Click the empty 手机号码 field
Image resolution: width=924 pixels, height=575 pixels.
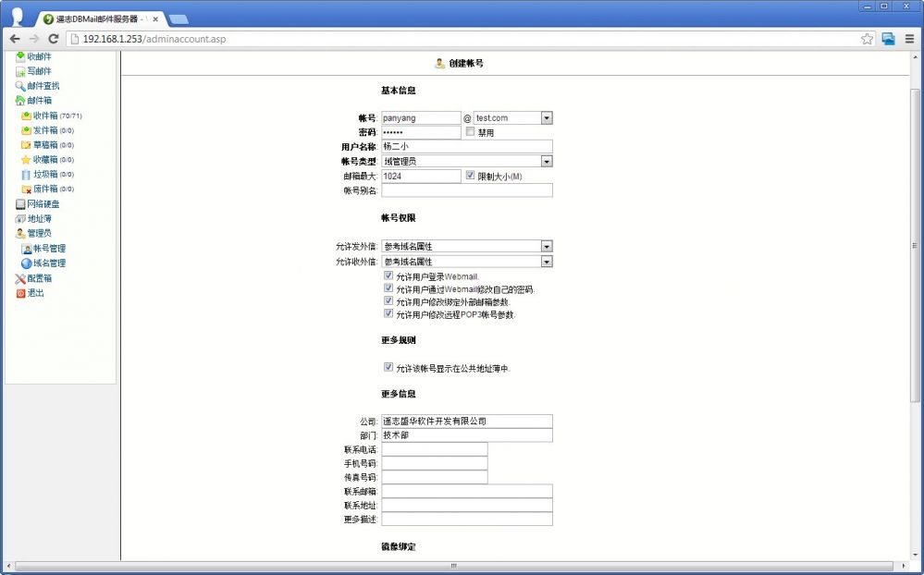[x=435, y=464]
